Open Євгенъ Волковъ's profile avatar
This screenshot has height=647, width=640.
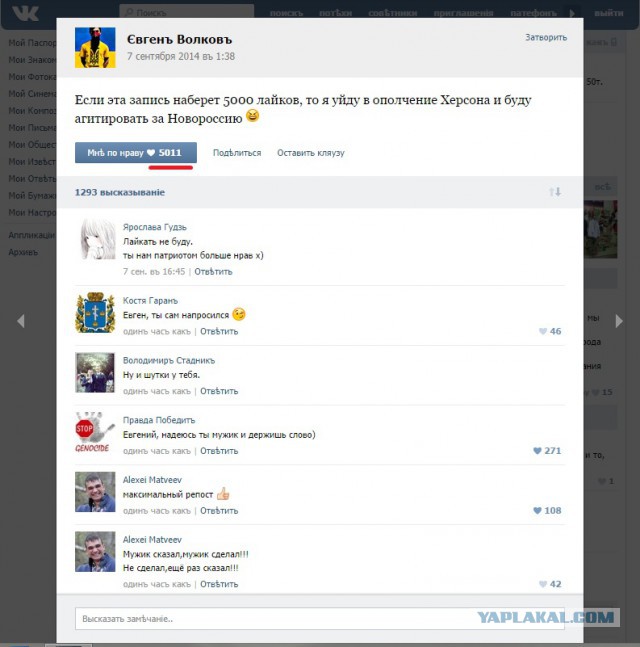coord(95,47)
